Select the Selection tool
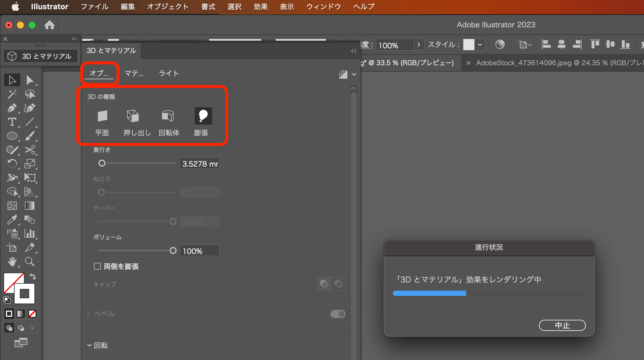The image size is (644, 360). (x=12, y=80)
